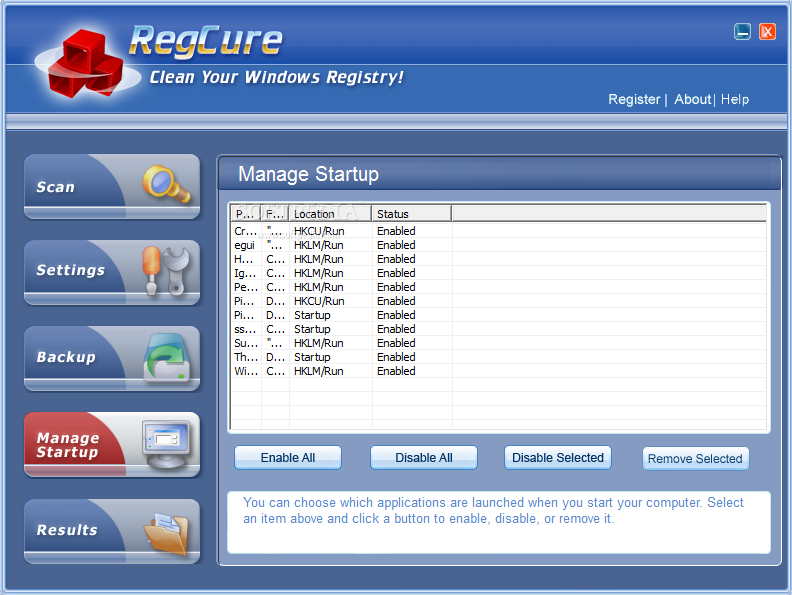Click the Enable All button
The height and width of the screenshot is (595, 792).
click(288, 458)
